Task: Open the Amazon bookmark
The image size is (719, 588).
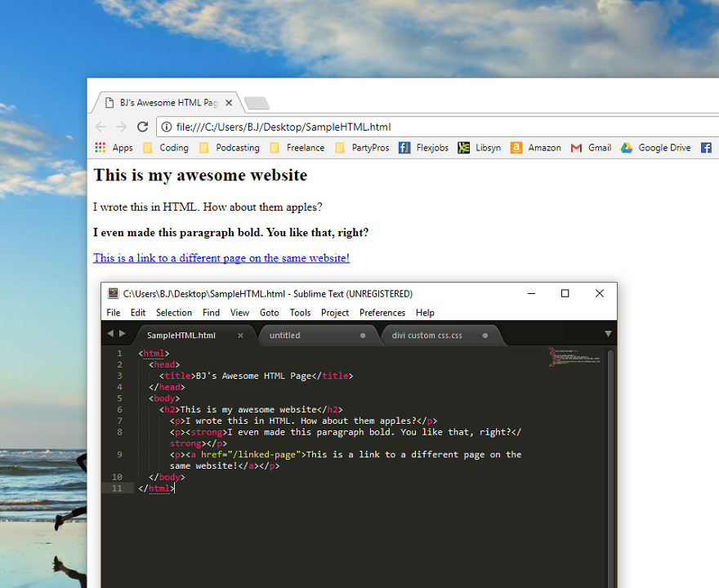Action: [x=535, y=148]
